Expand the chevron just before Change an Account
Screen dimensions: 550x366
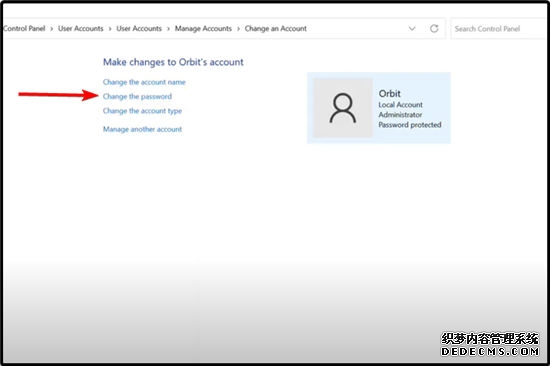point(238,29)
